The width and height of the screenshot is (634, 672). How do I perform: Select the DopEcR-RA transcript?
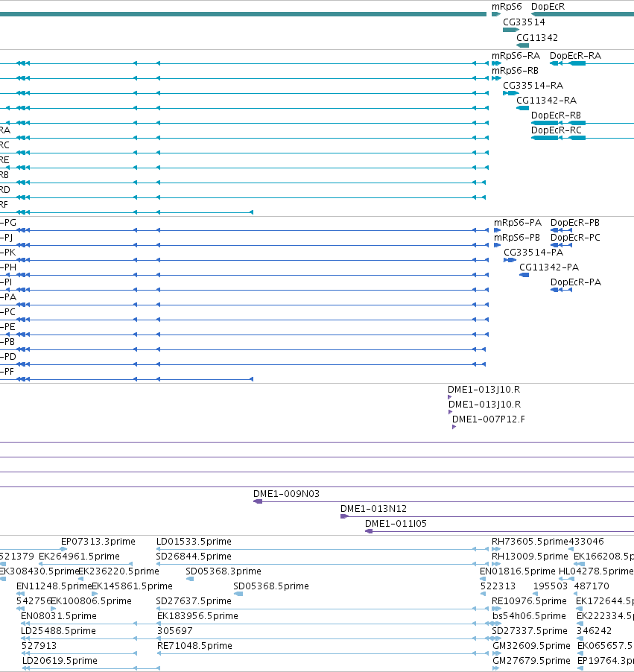click(592, 63)
